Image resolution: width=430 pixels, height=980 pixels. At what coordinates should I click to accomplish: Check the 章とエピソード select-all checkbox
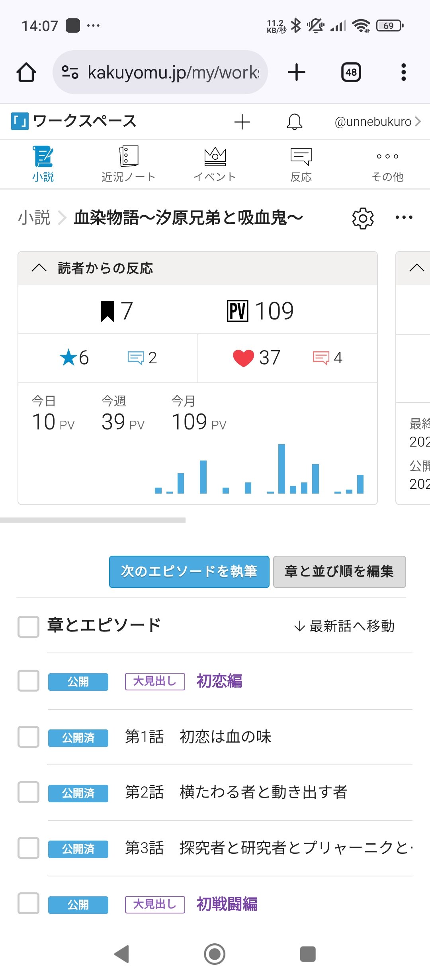[29, 627]
